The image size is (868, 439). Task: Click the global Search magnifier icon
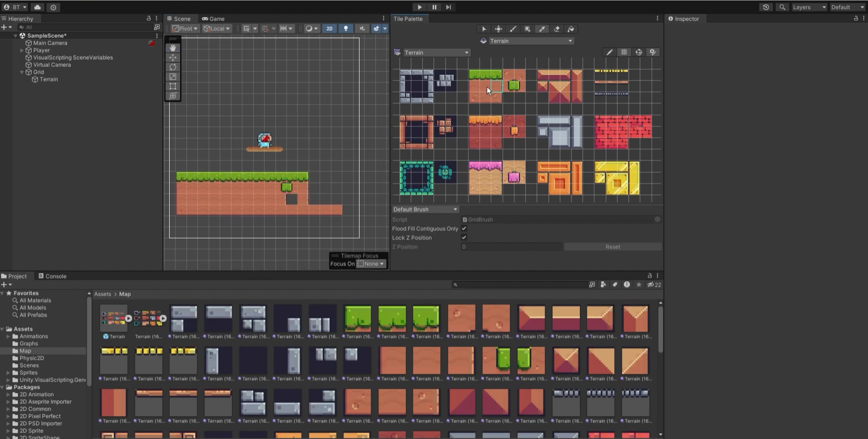click(x=782, y=7)
